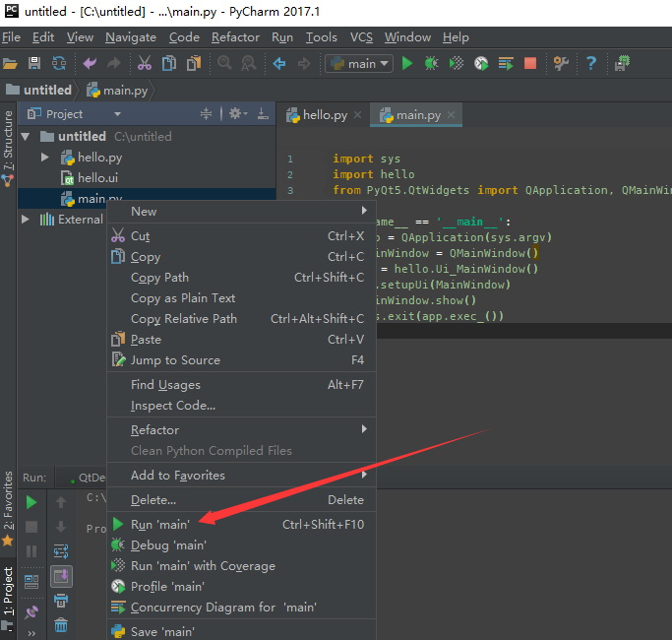Click the Pause output icon in Run panel
Image resolution: width=672 pixels, height=640 pixels.
[x=31, y=551]
